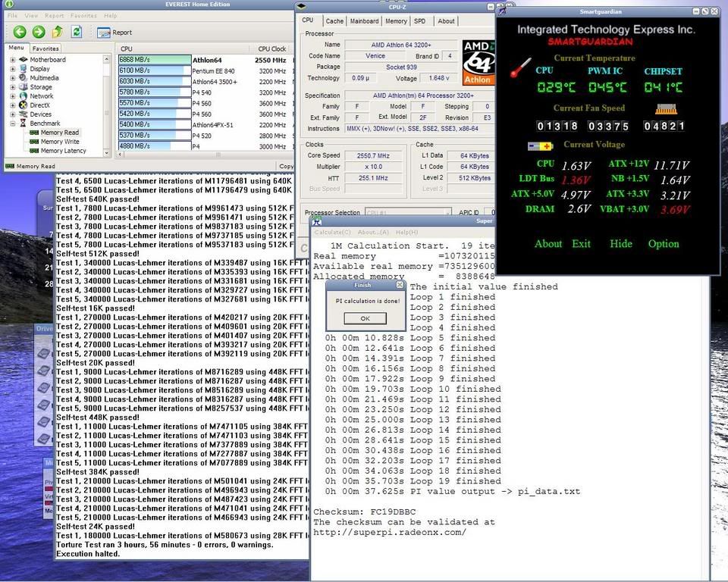Open the Memory tab in CPU-Z

396,21
